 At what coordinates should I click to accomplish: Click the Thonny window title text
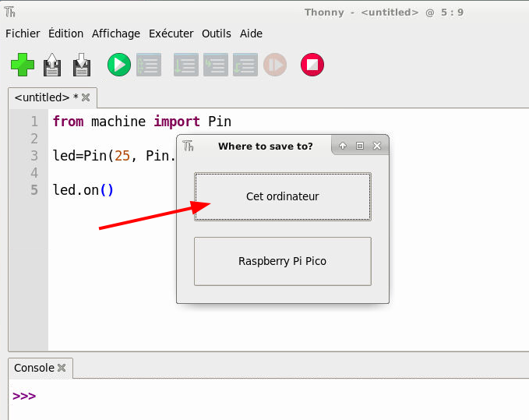click(x=384, y=12)
